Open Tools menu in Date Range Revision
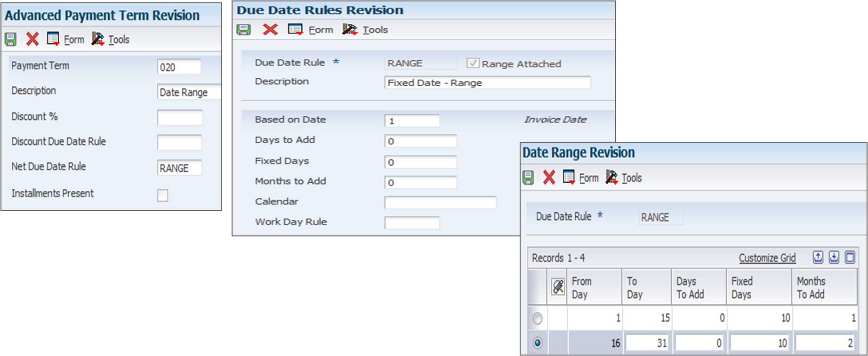The image size is (868, 356). click(632, 178)
